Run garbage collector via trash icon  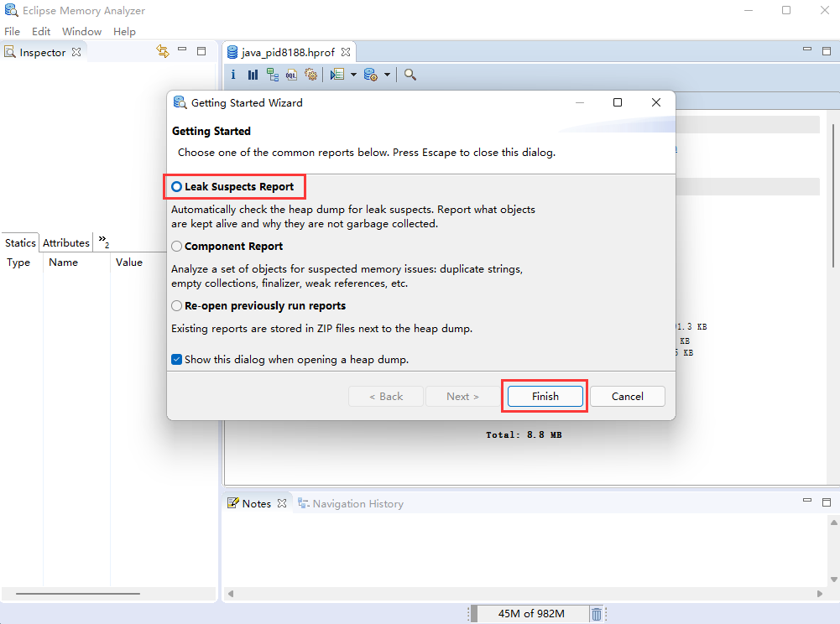(x=596, y=614)
